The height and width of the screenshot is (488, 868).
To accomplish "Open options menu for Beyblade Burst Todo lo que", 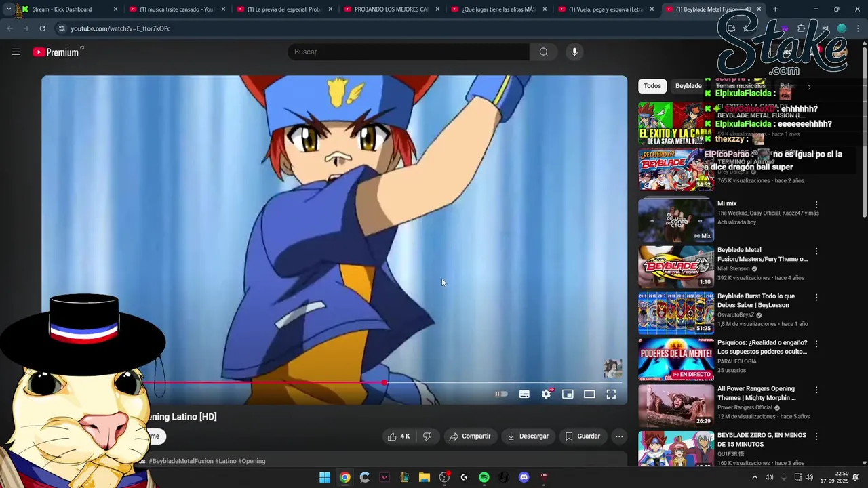I will point(816,297).
